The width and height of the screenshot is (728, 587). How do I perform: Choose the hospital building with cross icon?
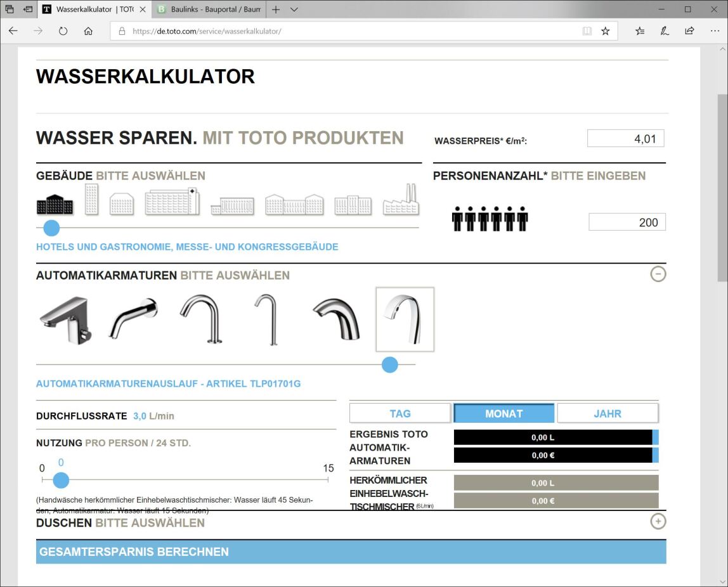pyautogui.click(x=172, y=202)
